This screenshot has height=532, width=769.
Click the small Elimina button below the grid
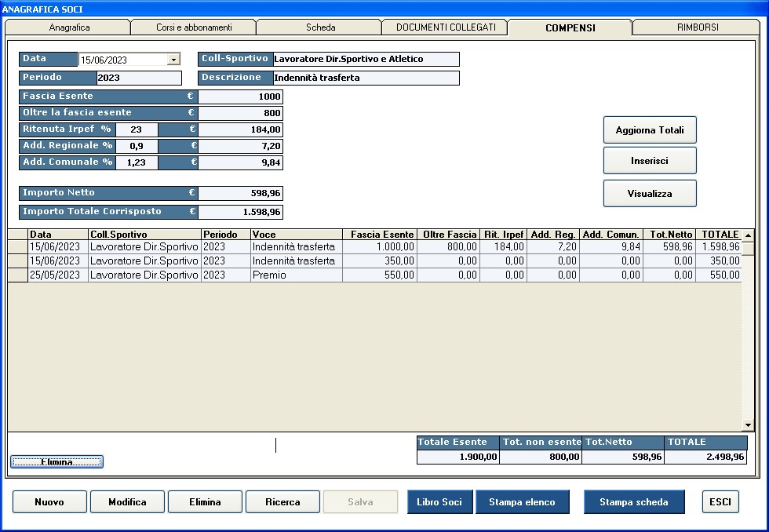(56, 462)
